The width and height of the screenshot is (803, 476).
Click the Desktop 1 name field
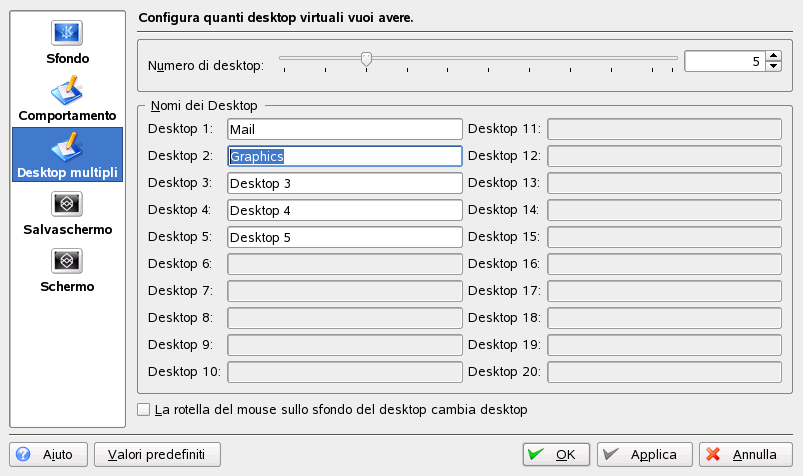click(x=344, y=129)
